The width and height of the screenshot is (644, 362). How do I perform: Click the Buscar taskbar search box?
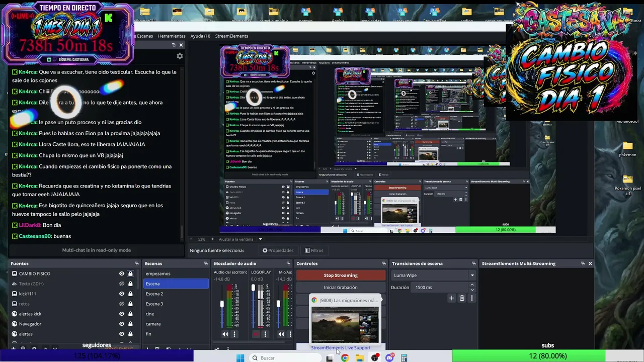coord(285,358)
